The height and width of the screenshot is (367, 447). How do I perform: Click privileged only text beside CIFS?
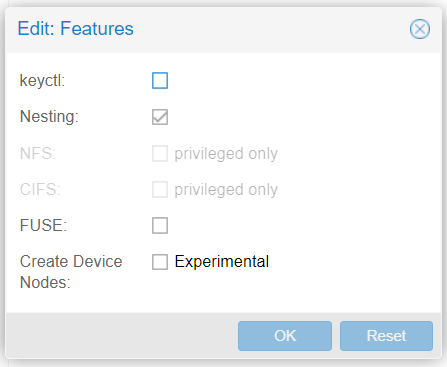click(x=226, y=190)
